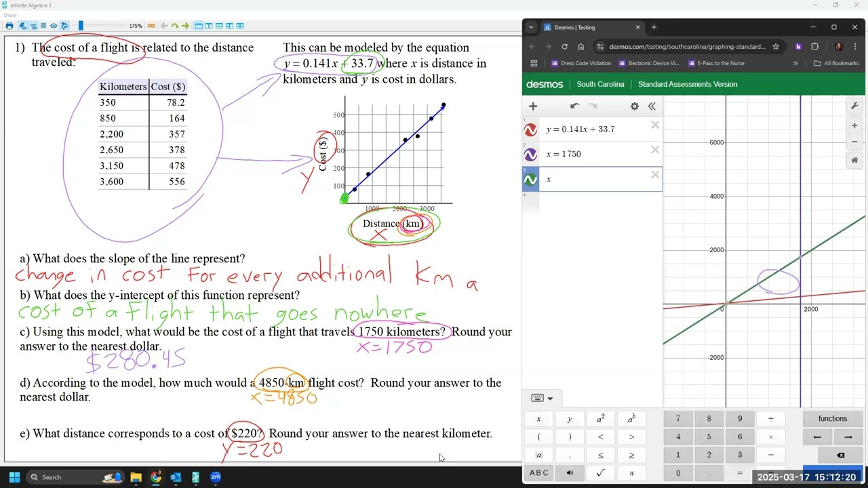Select the single-pane layout icon
Image resolution: width=868 pixels, height=488 pixels.
199,26
